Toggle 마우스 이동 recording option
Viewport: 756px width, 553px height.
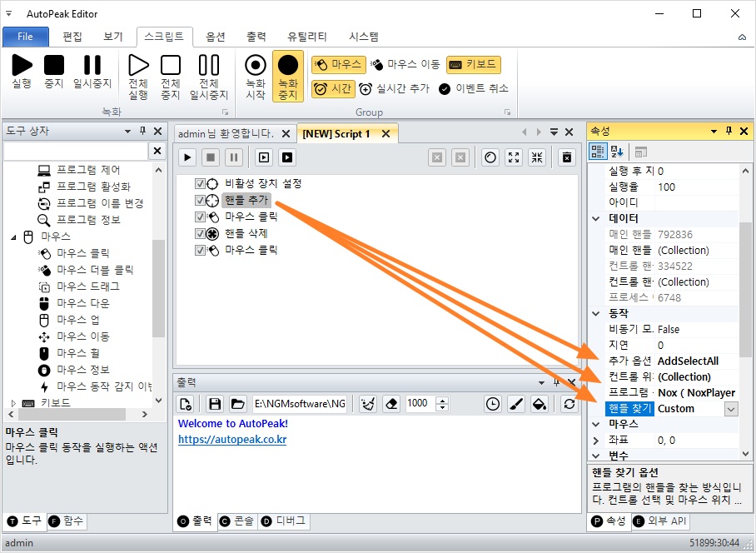[405, 65]
